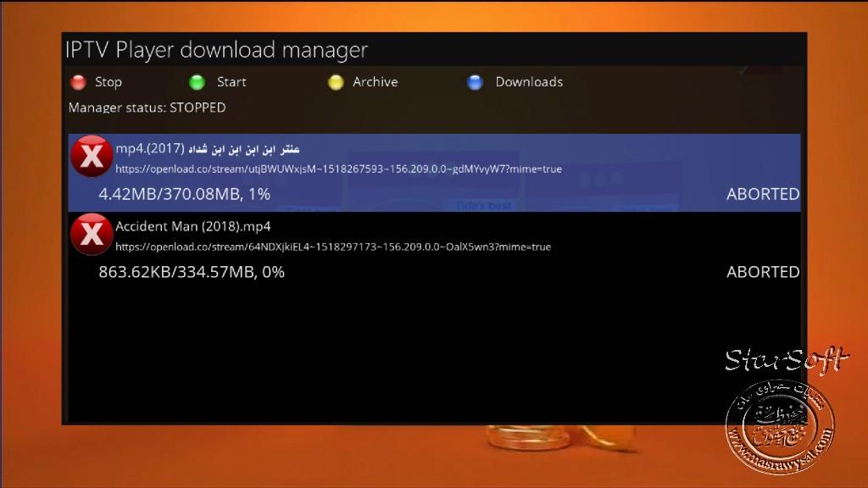
Task: Click the aborted X icon for the 2017 mp4
Action: [x=92, y=156]
